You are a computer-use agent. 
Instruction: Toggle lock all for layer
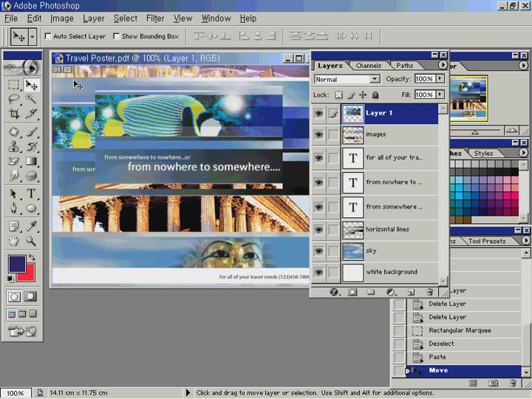point(375,95)
